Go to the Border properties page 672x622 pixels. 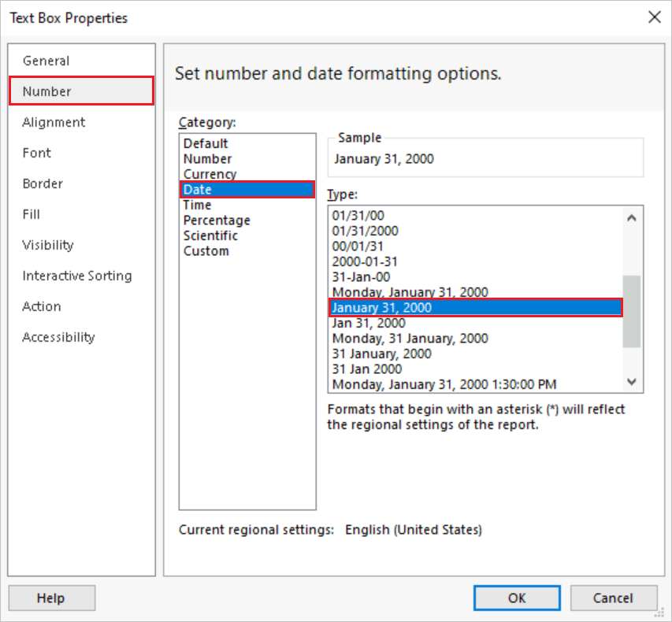click(x=43, y=183)
